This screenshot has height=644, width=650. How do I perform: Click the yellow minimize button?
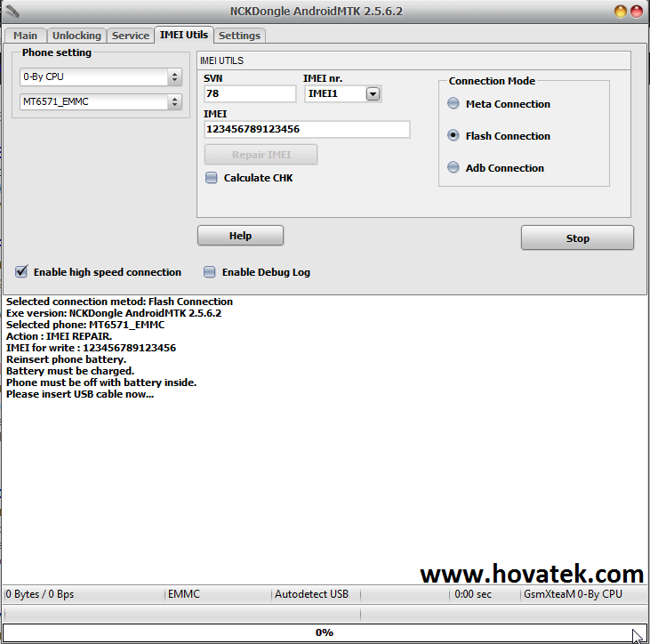click(x=620, y=12)
